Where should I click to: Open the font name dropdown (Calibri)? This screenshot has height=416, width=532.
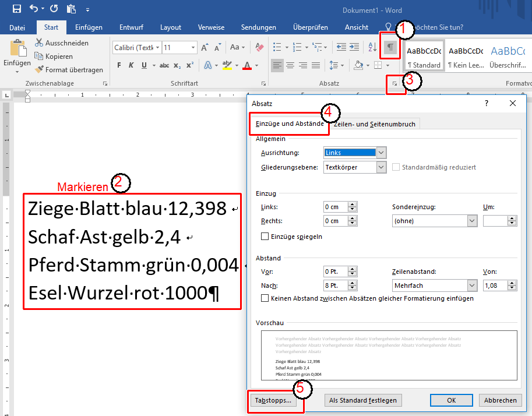158,48
